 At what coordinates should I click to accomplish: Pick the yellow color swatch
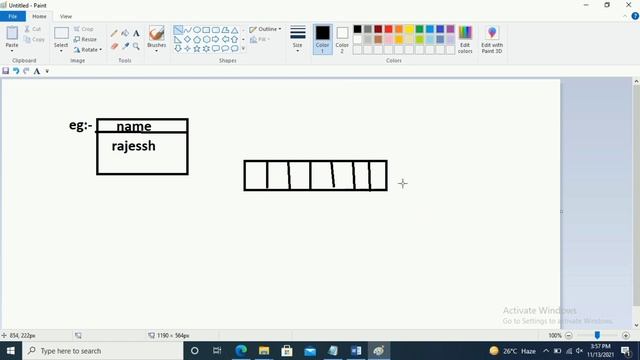coord(409,29)
